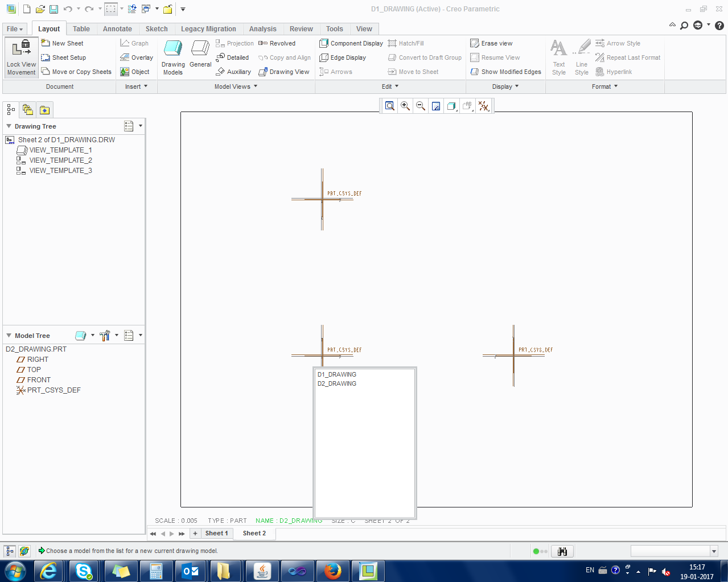This screenshot has height=582, width=728.
Task: Click the Zoom In magnifier icon
Action: (x=405, y=106)
